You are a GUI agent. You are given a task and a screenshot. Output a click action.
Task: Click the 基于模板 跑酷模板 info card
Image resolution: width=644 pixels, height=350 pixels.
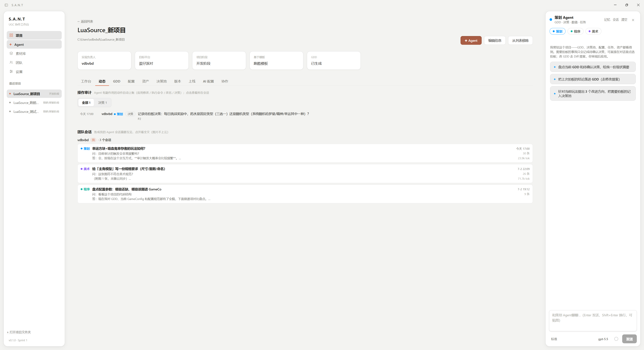[276, 61]
